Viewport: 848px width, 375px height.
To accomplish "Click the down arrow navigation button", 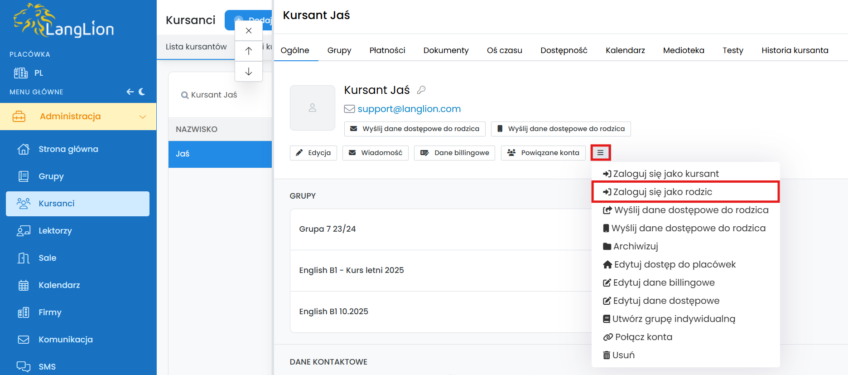I will pyautogui.click(x=249, y=71).
